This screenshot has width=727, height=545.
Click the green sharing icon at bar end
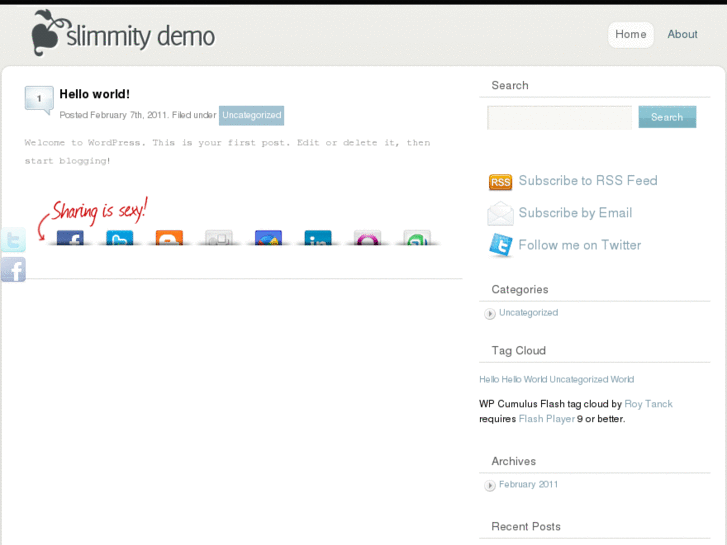(x=417, y=237)
